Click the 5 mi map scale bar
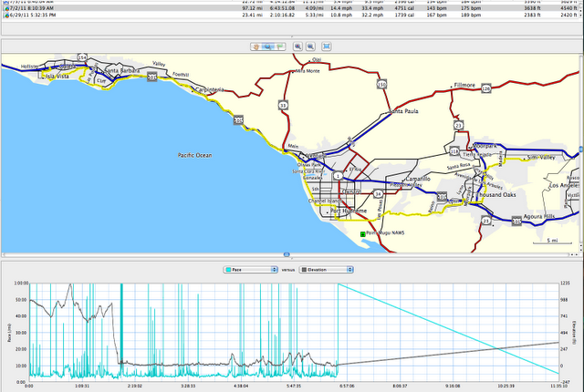 [x=552, y=242]
